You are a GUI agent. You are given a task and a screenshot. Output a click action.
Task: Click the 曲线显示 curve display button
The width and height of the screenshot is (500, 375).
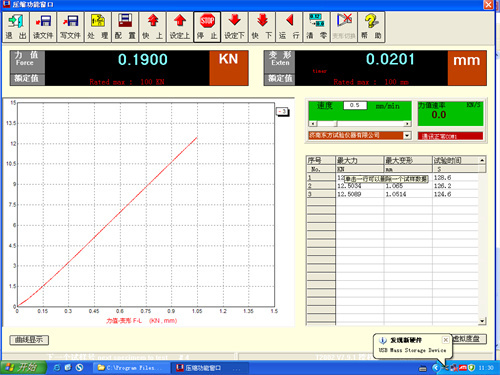pyautogui.click(x=29, y=340)
